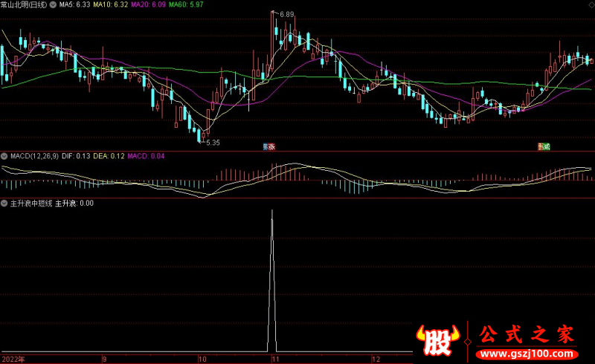The width and height of the screenshot is (595, 364).
Task: Open the MACD panel dropdown arrow
Action: click(x=4, y=156)
